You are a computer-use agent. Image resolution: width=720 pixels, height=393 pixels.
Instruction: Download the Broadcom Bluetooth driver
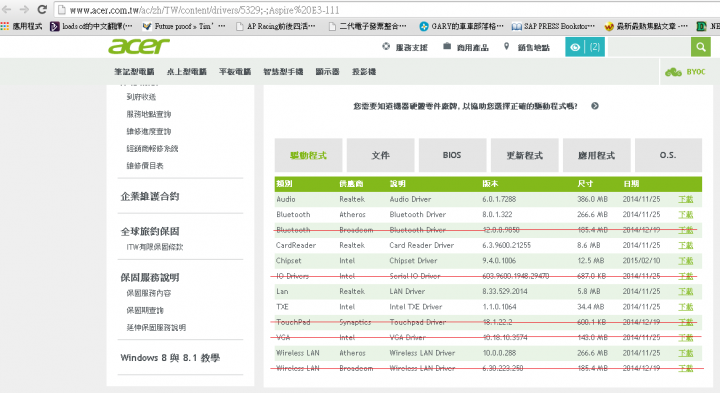tap(686, 230)
